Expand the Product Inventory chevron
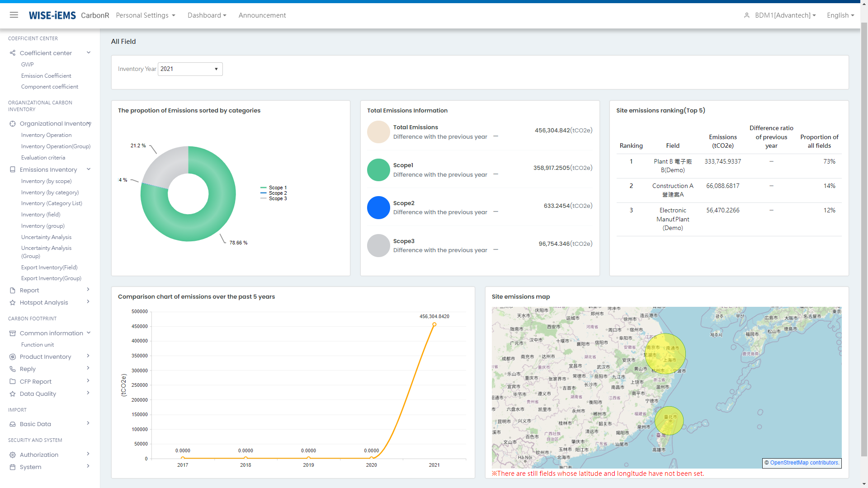 pos(88,356)
